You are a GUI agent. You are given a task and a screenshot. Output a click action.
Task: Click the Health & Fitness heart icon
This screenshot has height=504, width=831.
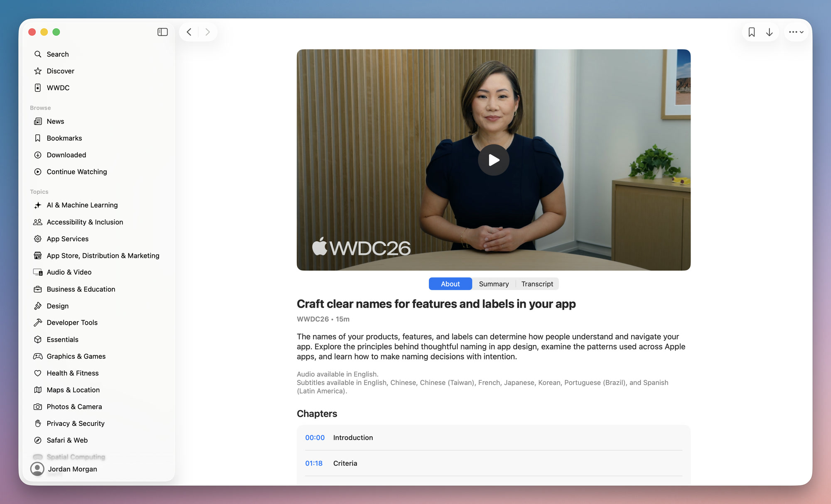click(x=38, y=373)
